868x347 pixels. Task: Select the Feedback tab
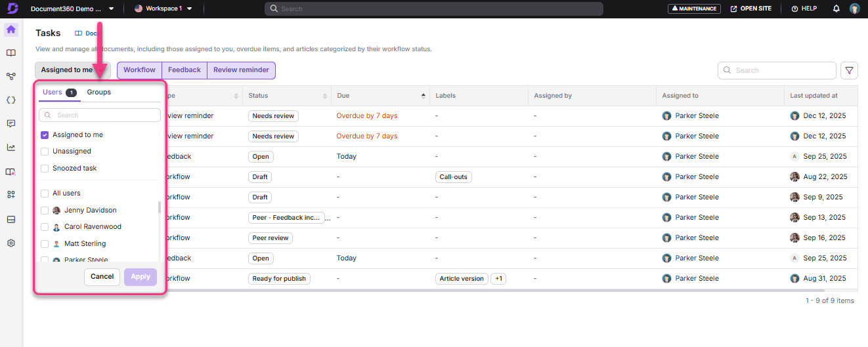[x=184, y=70]
